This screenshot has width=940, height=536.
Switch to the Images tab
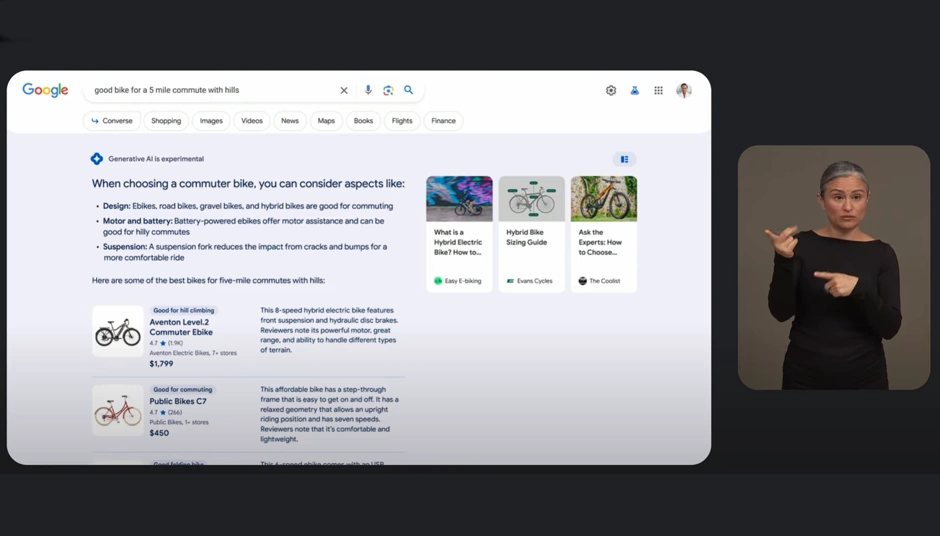[211, 121]
